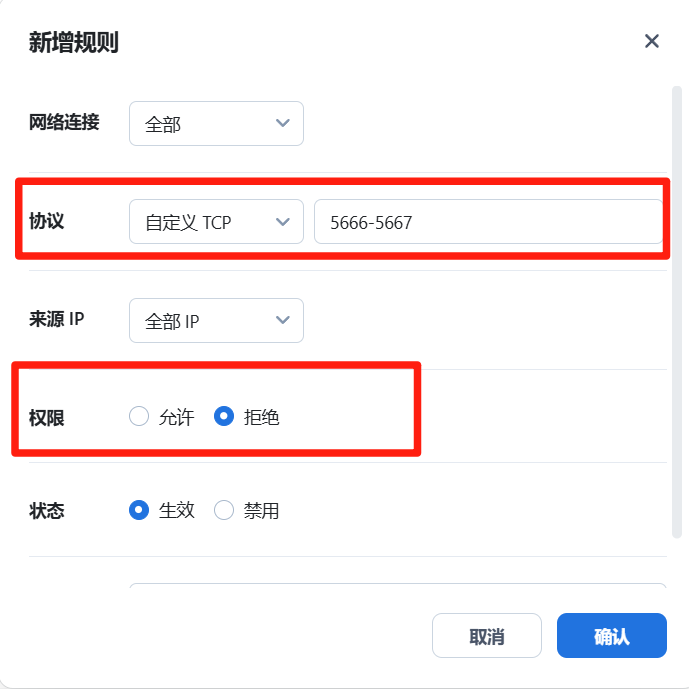Open the 全部 IP source dropdown
Screen dimensions: 689x689
click(x=216, y=320)
